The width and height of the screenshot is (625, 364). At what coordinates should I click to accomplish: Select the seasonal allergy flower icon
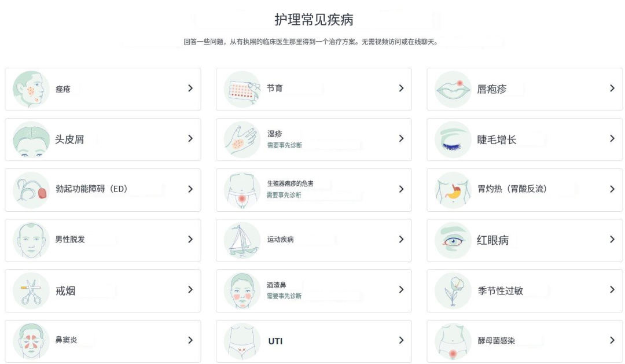coord(453,291)
